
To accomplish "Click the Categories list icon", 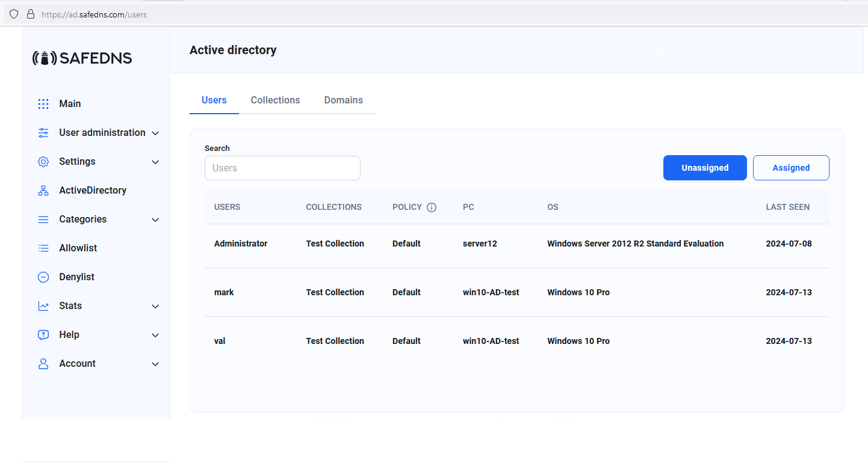I will pos(43,219).
